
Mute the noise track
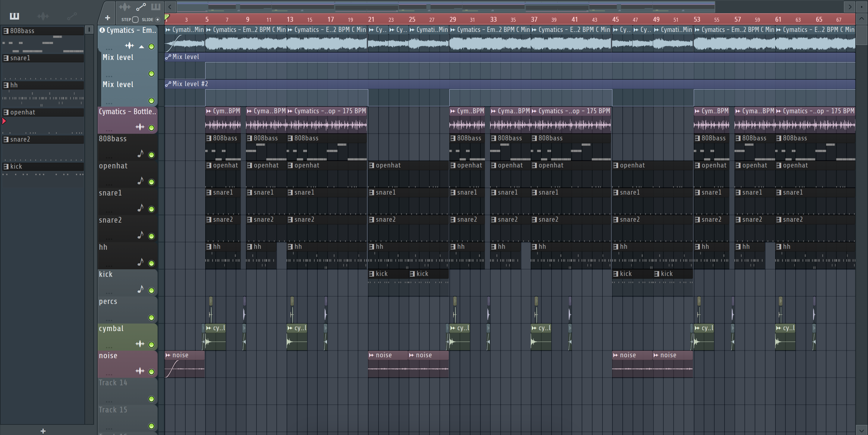(x=152, y=372)
